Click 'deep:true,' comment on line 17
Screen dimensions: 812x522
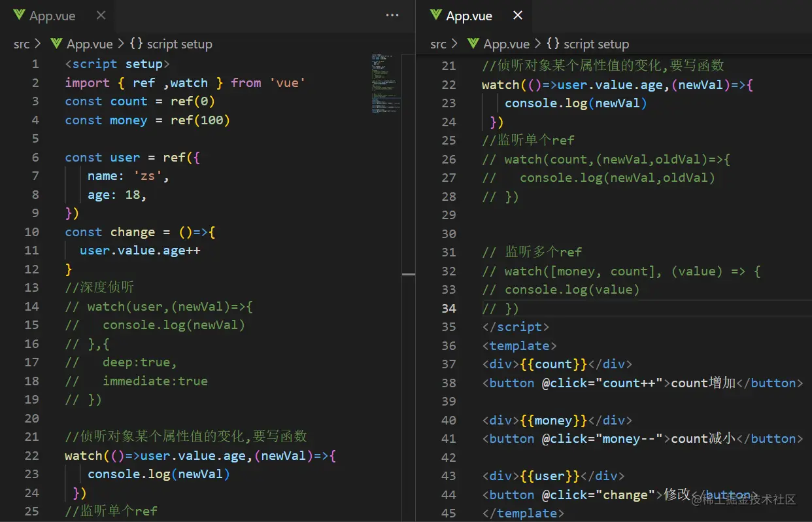pyautogui.click(x=140, y=362)
